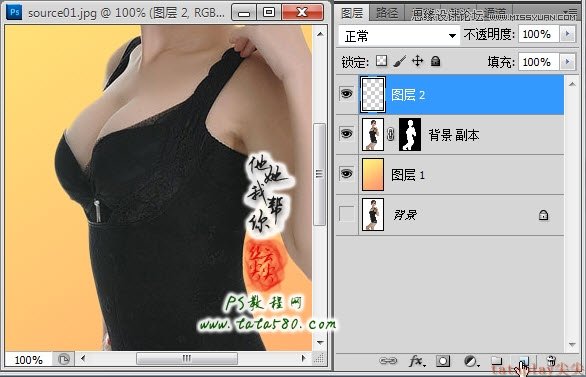Select the 图层 1 layer name
The width and height of the screenshot is (586, 377).
click(408, 175)
